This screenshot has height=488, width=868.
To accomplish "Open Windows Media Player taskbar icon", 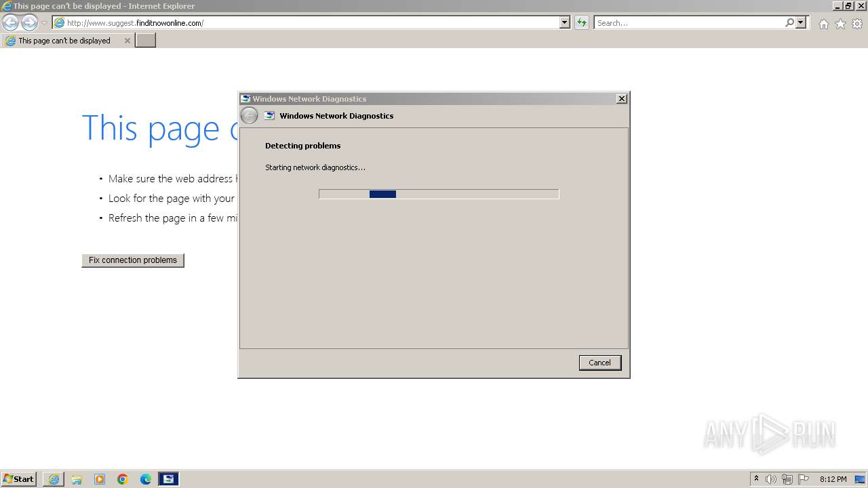I will (x=100, y=479).
